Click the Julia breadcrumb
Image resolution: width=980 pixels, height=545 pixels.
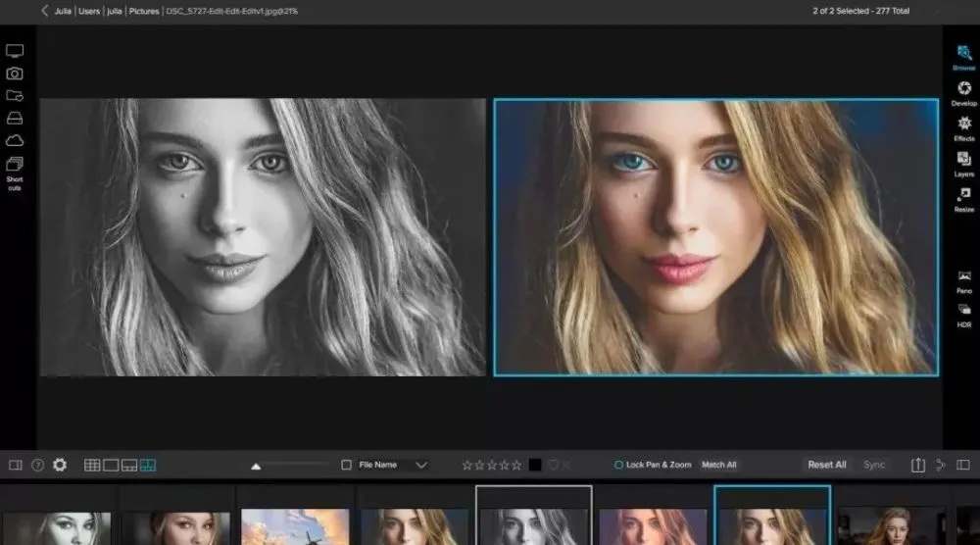click(x=63, y=11)
